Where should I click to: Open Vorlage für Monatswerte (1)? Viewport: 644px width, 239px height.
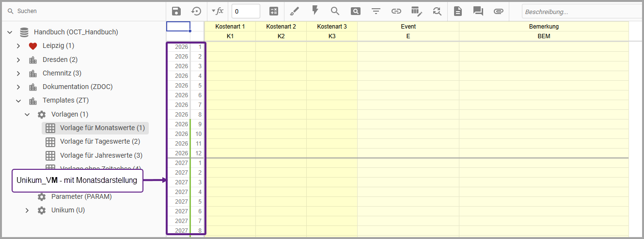point(103,128)
